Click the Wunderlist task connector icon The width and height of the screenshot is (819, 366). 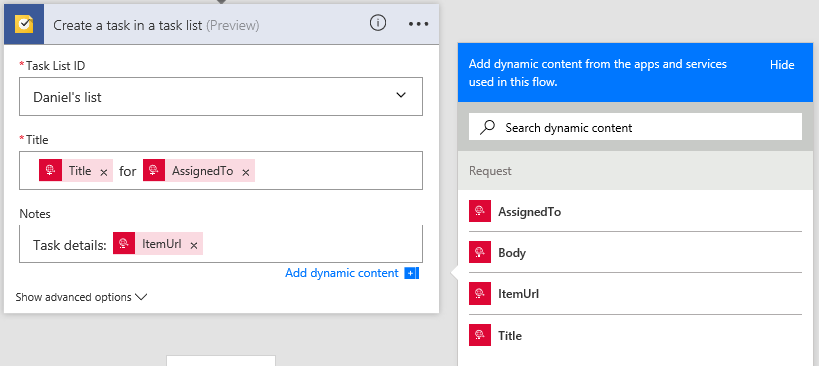24,25
